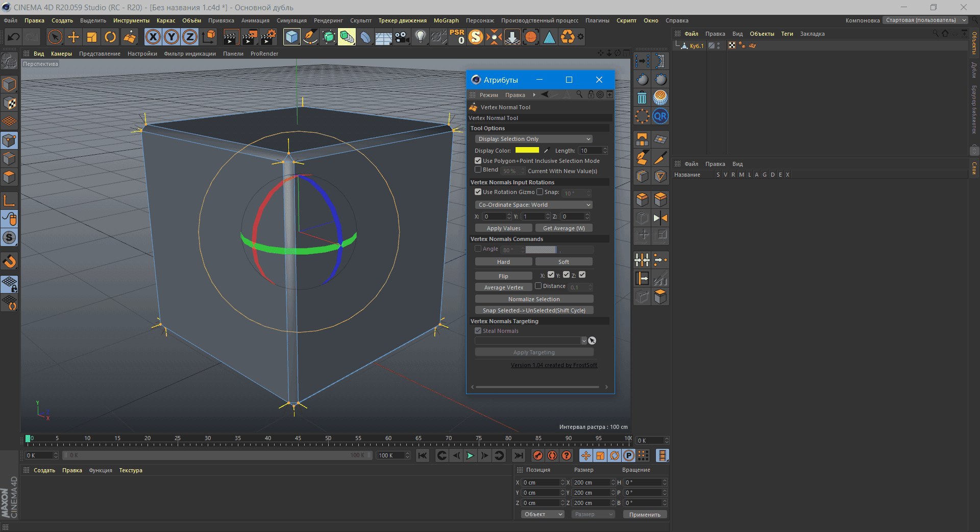Screen dimensions: 980x532
Task: Click the QR icon in side palette
Action: pyautogui.click(x=660, y=116)
